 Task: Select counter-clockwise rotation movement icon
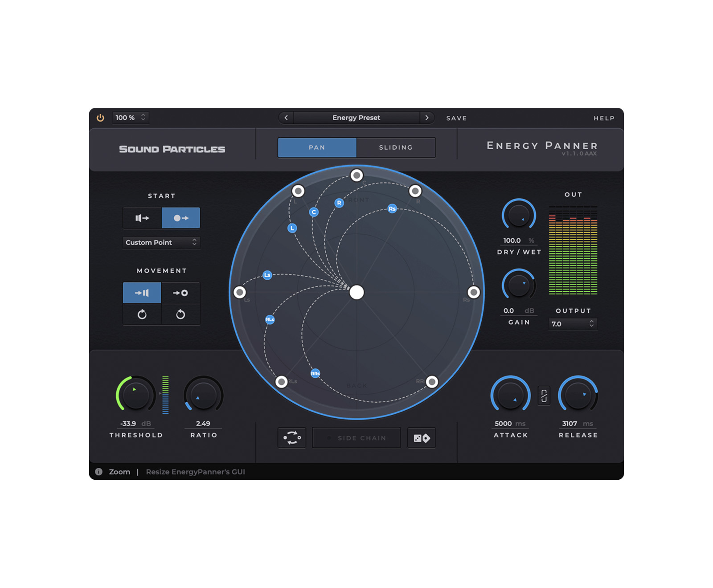coord(180,314)
